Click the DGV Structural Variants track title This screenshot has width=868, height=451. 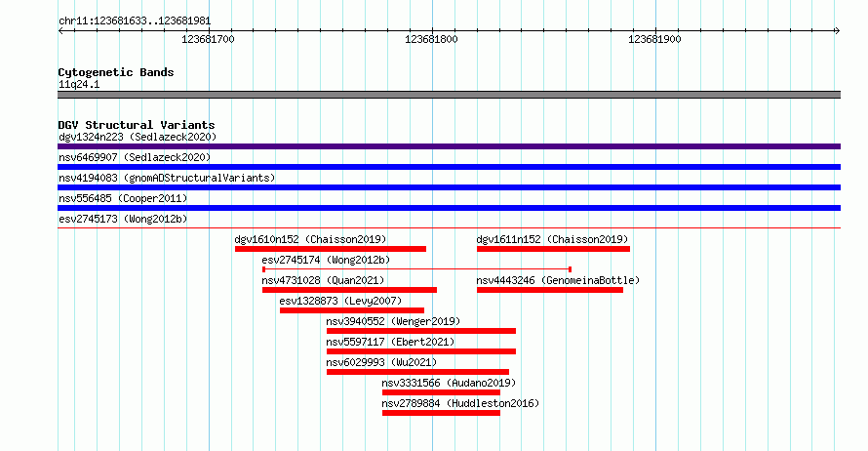pyautogui.click(x=137, y=125)
